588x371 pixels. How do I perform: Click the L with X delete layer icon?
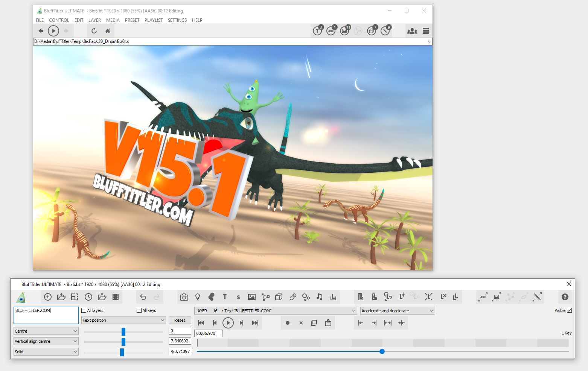tap(443, 297)
